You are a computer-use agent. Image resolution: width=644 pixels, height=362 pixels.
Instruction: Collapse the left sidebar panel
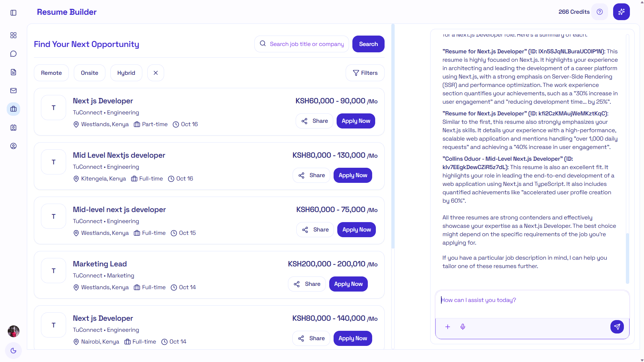[13, 13]
